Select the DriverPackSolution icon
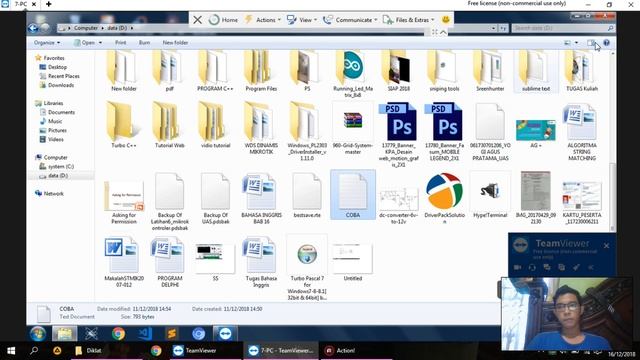Viewport: 640px width, 360px height. click(444, 198)
